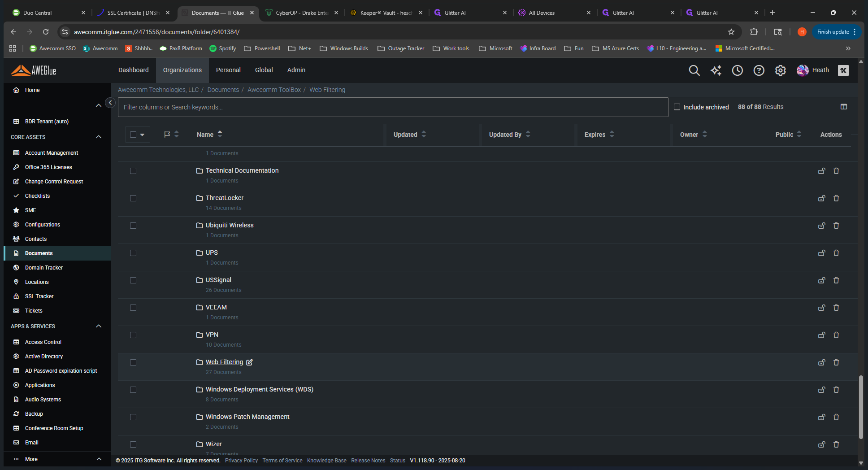This screenshot has width=868, height=470.
Task: Check the ThreatLocker row checkbox
Action: point(133,198)
